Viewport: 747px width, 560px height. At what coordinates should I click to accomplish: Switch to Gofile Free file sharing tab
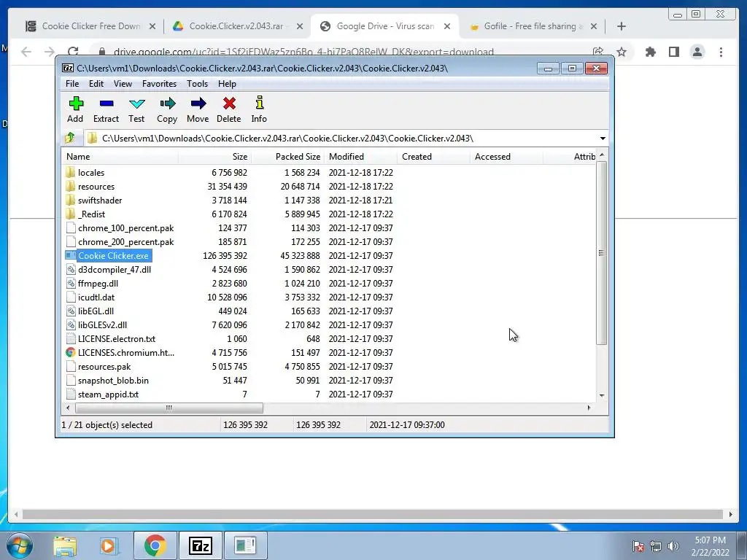(x=533, y=26)
